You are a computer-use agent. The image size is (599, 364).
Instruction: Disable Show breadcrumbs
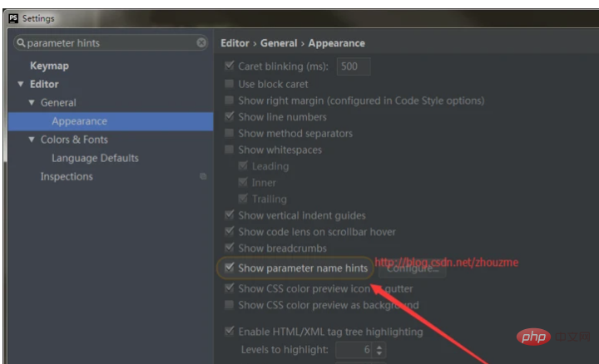click(x=230, y=248)
